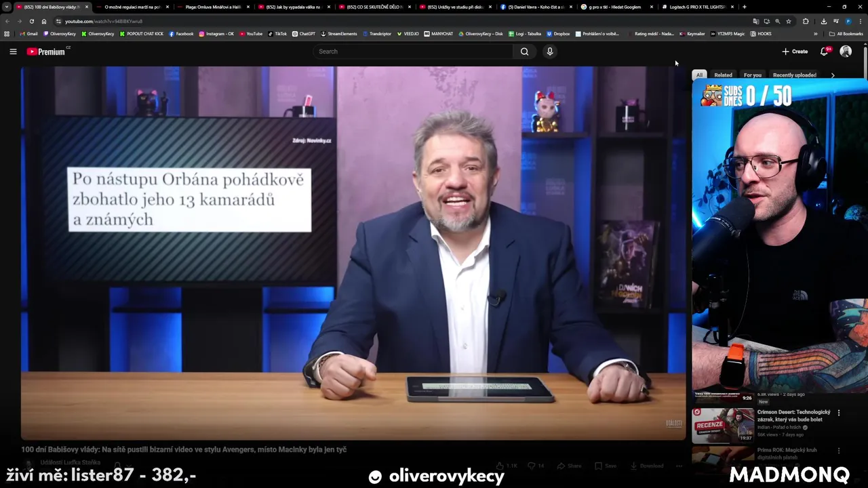Open the tab search dropdown
868x488 pixels.
click(x=7, y=7)
